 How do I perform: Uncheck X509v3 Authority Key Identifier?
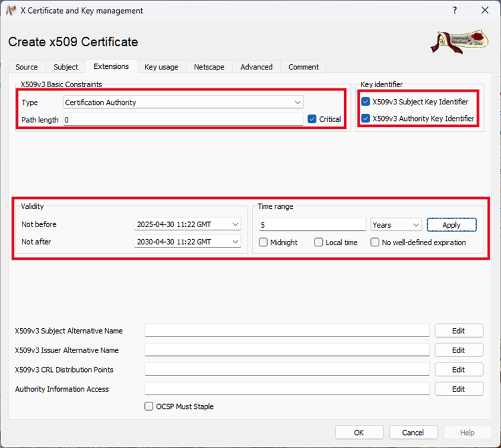[366, 119]
